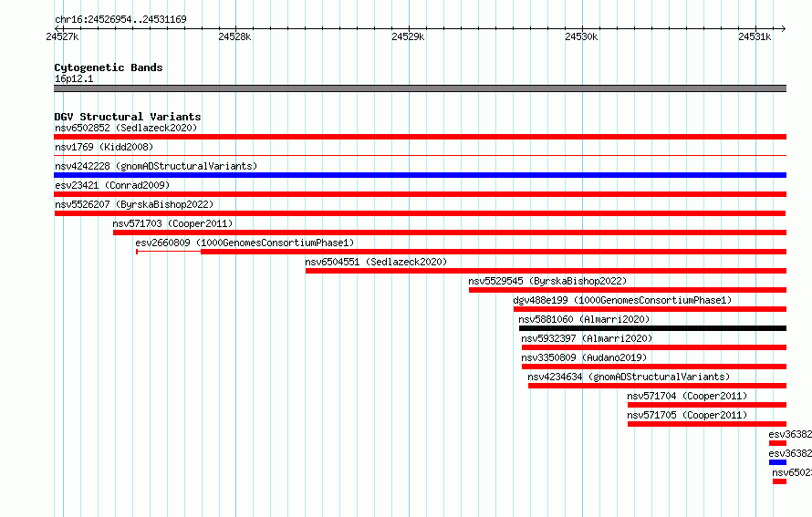Screen dimensions: 812x517
Task: Click the 24527k ruler position
Action: [62, 36]
